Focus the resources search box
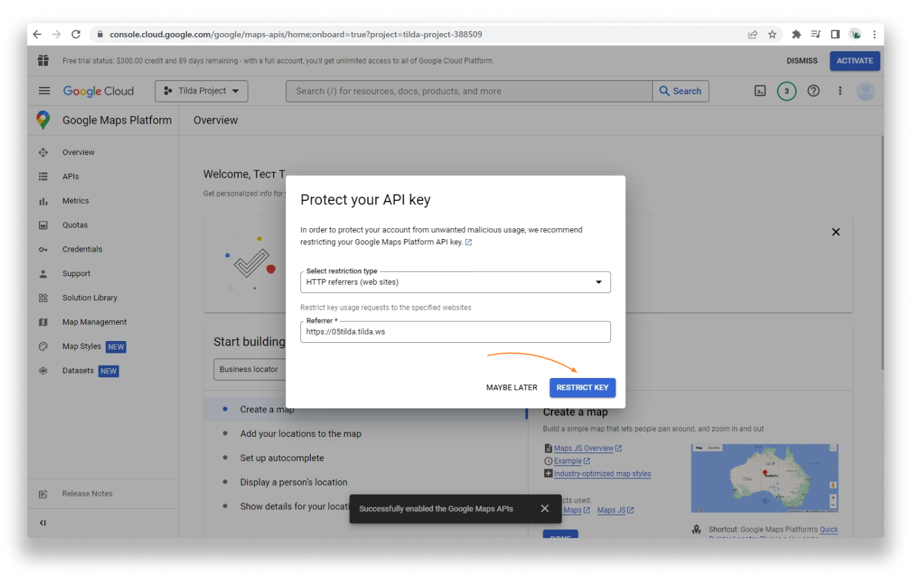The image size is (912, 588). click(x=469, y=91)
